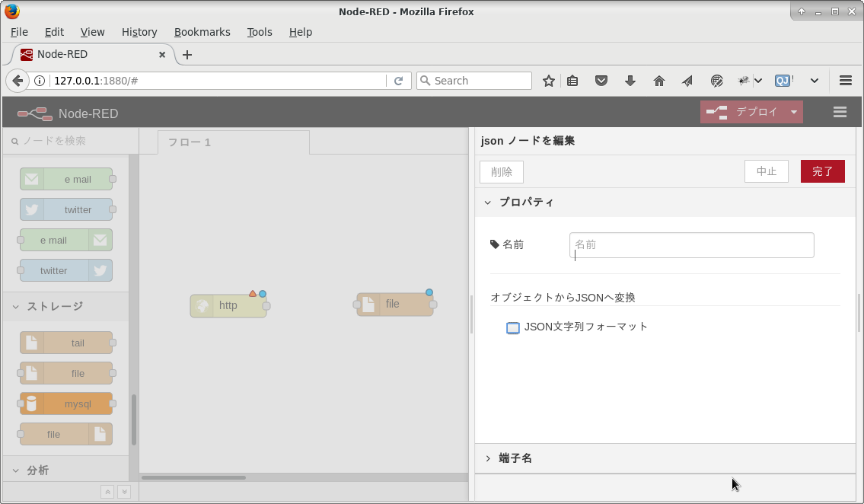Image resolution: width=864 pixels, height=504 pixels.
Task: Bookmark this page with the star icon
Action: [548, 80]
